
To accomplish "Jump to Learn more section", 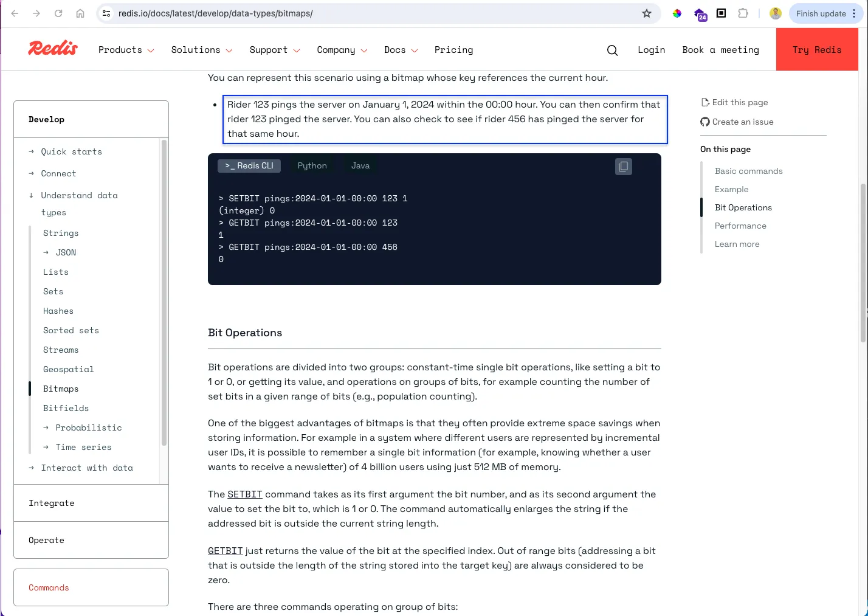I will click(x=737, y=244).
